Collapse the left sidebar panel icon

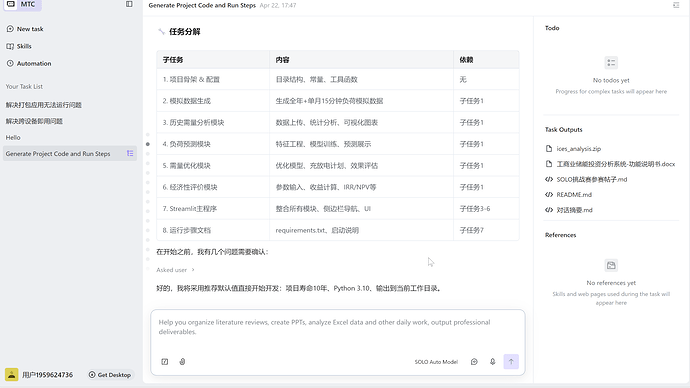tap(129, 4)
